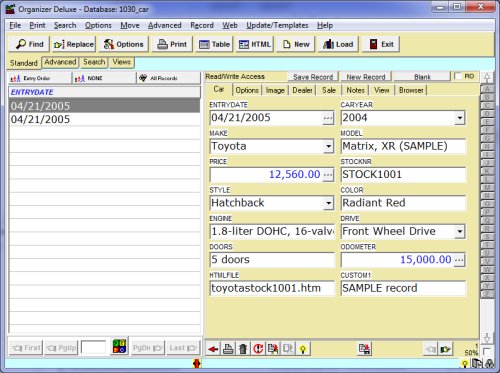This screenshot has width=500, height=373.
Task: Click the NONE secondary sort selector
Action: coord(104,78)
